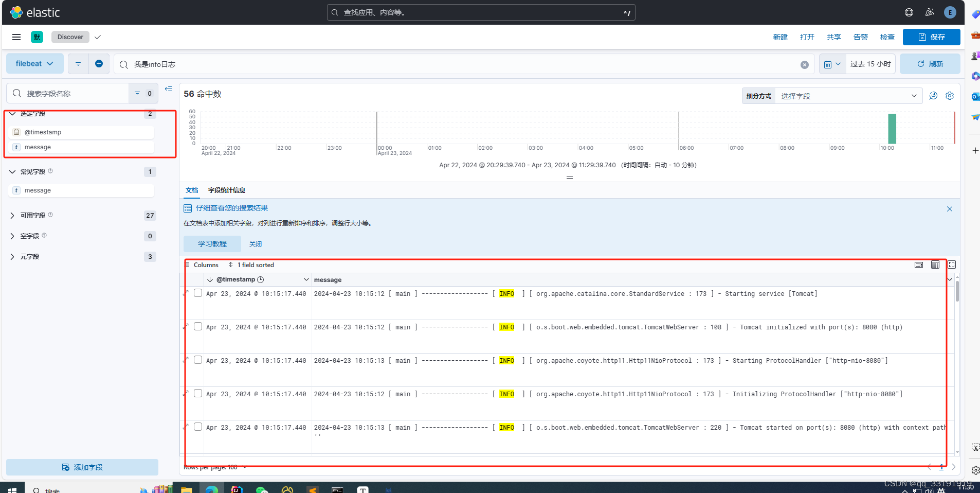Image resolution: width=980 pixels, height=493 pixels.
Task: Select Starting ProtocolHandler row checkbox
Action: pos(198,360)
